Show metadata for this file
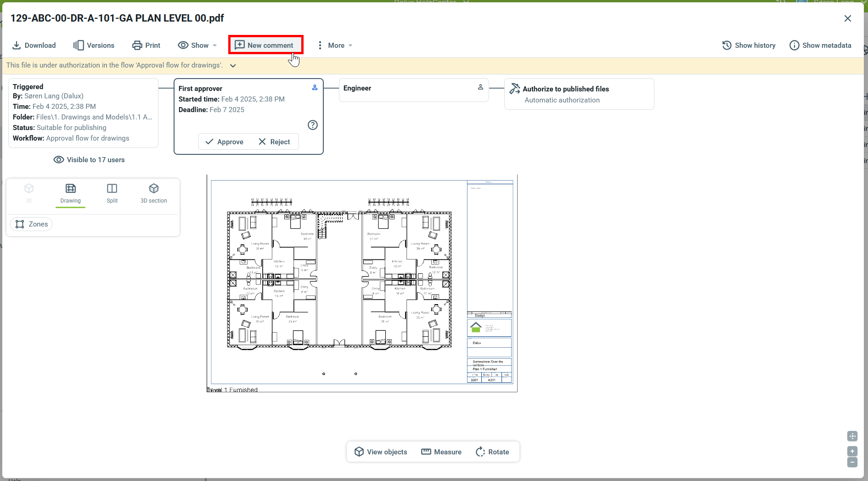 coord(820,45)
